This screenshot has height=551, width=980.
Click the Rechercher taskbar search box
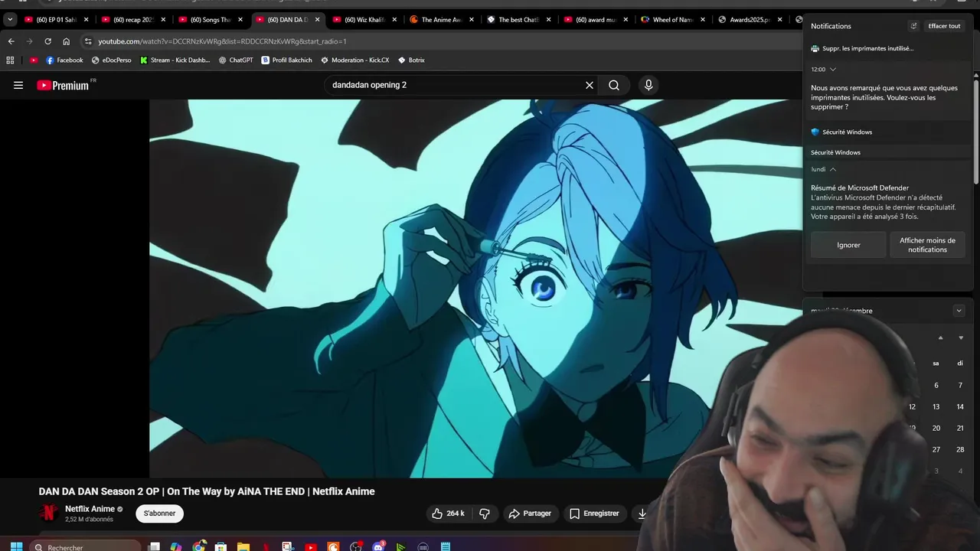coord(87,546)
